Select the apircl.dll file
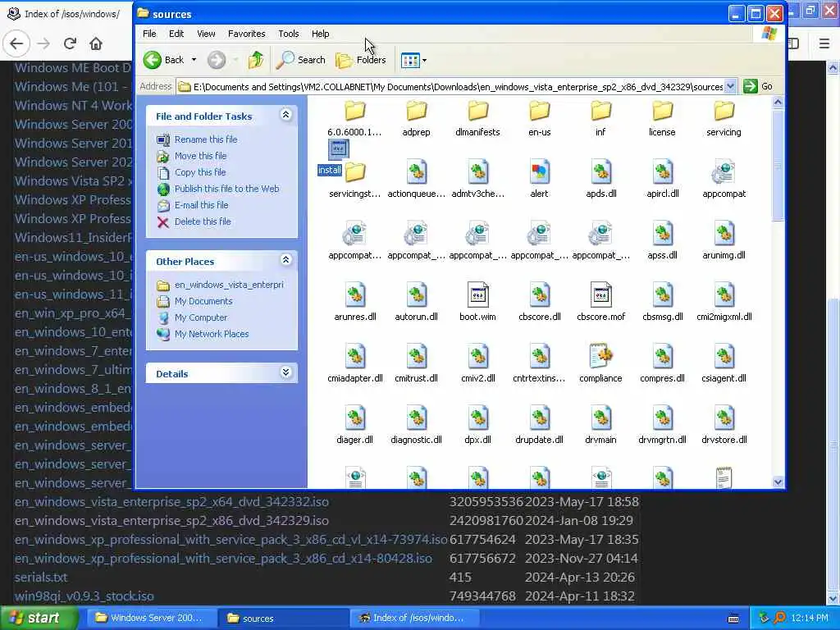The height and width of the screenshot is (630, 840). pyautogui.click(x=663, y=180)
